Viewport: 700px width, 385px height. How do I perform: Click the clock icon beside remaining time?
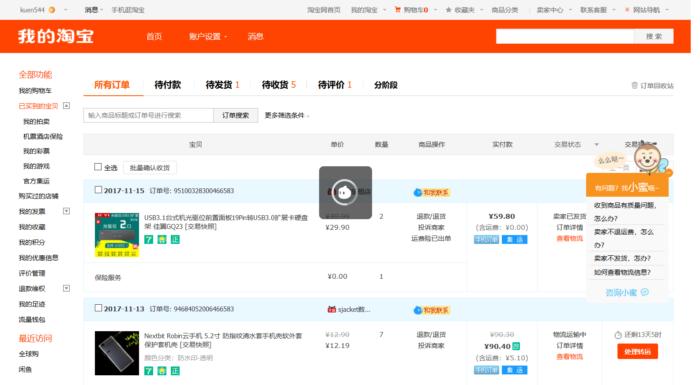click(618, 335)
